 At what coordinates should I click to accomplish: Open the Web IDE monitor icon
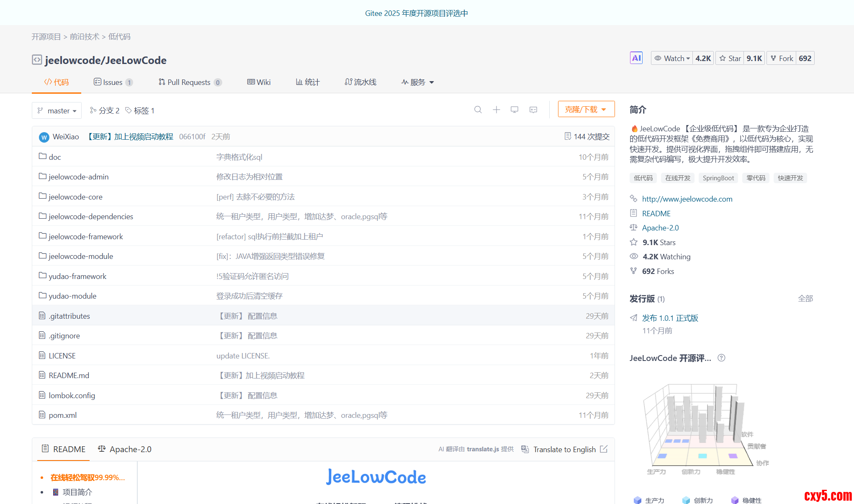pos(514,110)
